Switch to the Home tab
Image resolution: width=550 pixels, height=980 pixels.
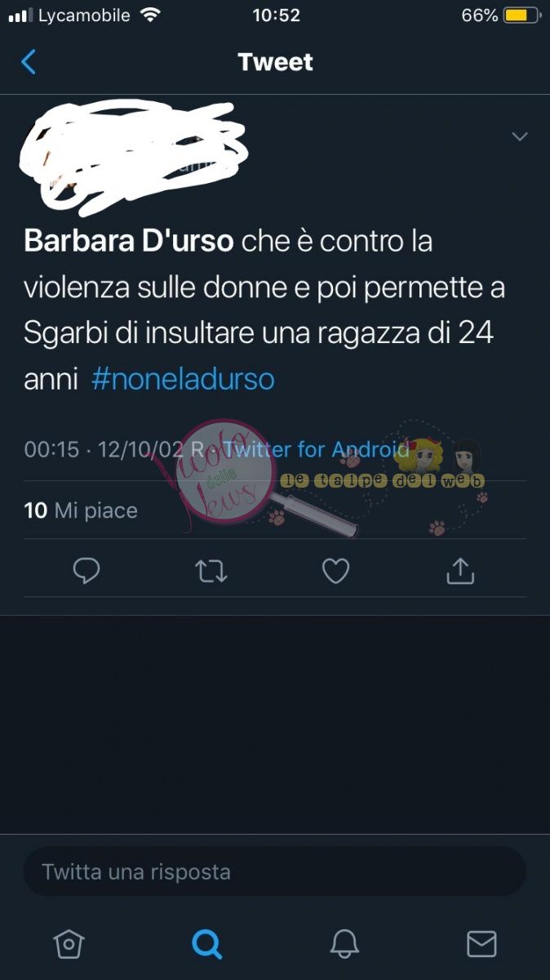[x=69, y=944]
